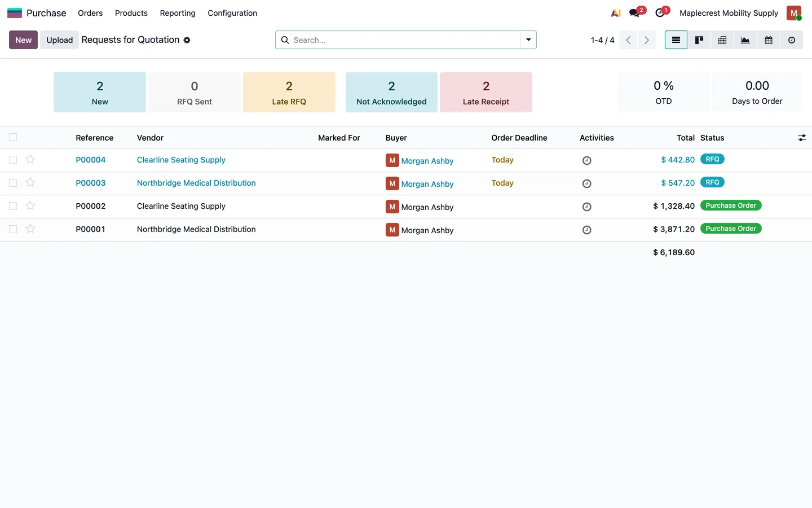Image resolution: width=812 pixels, height=508 pixels.
Task: Expand the search options dropdown arrow
Action: (x=528, y=40)
